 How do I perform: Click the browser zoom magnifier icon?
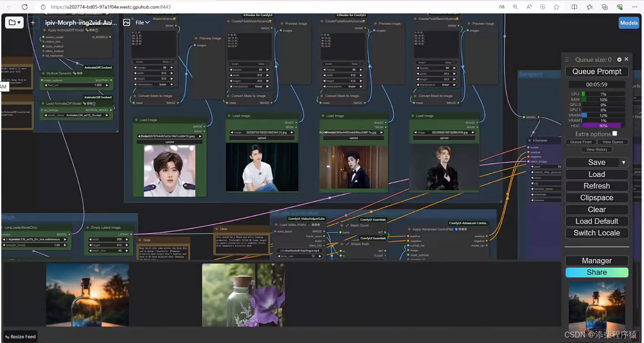click(515, 7)
